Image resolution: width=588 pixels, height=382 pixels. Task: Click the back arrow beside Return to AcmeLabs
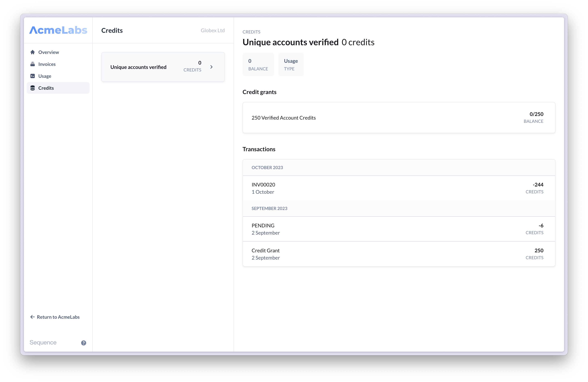pos(32,317)
